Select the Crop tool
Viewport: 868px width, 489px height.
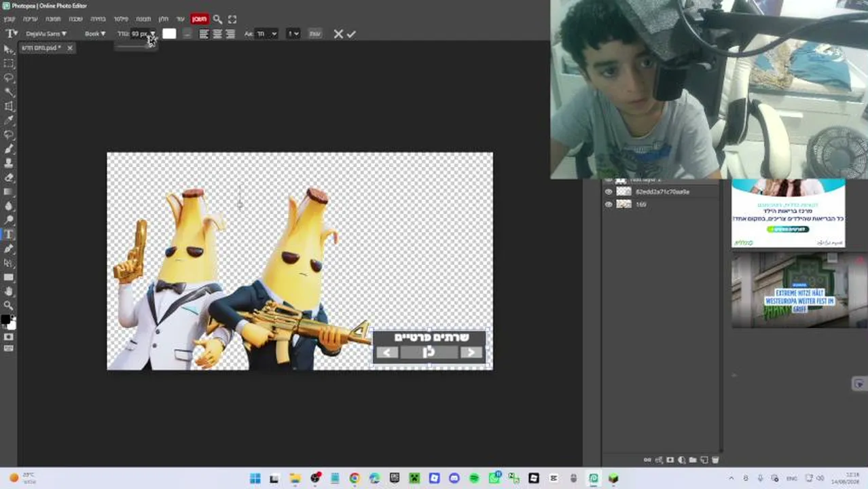tap(8, 107)
